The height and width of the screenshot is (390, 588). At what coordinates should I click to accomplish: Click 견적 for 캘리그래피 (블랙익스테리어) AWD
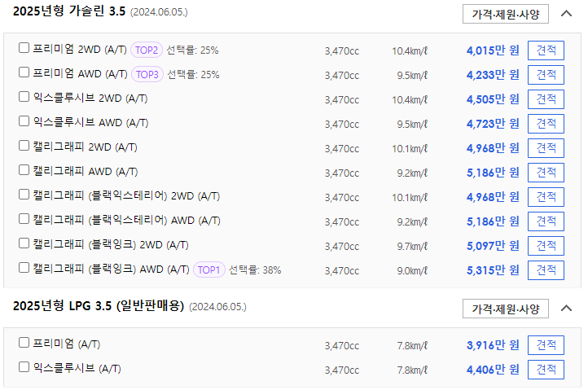point(546,221)
